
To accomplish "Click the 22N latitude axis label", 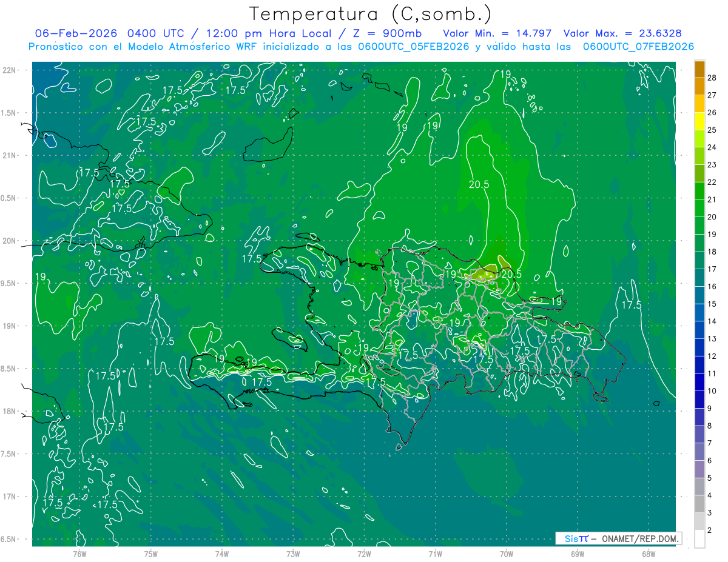I will (x=8, y=70).
